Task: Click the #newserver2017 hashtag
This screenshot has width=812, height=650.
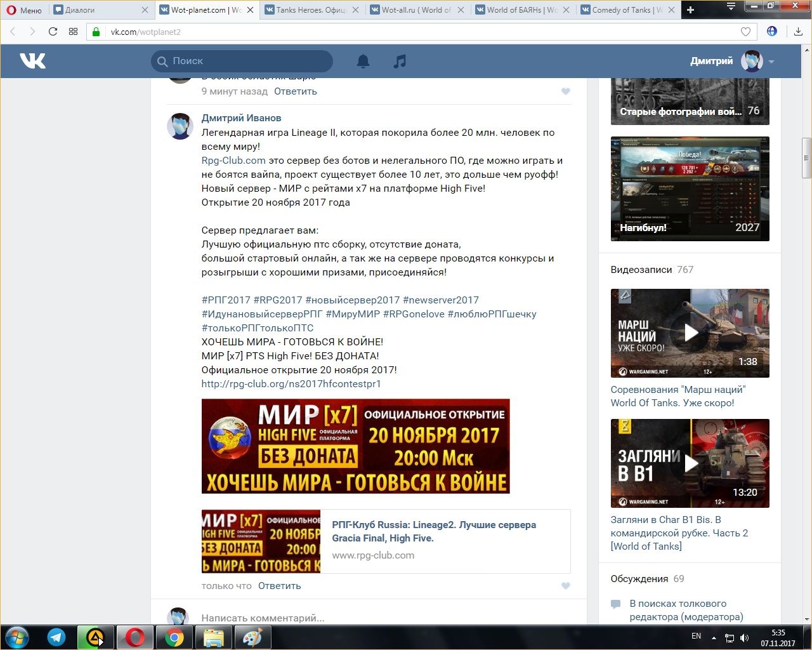Action: [x=441, y=300]
